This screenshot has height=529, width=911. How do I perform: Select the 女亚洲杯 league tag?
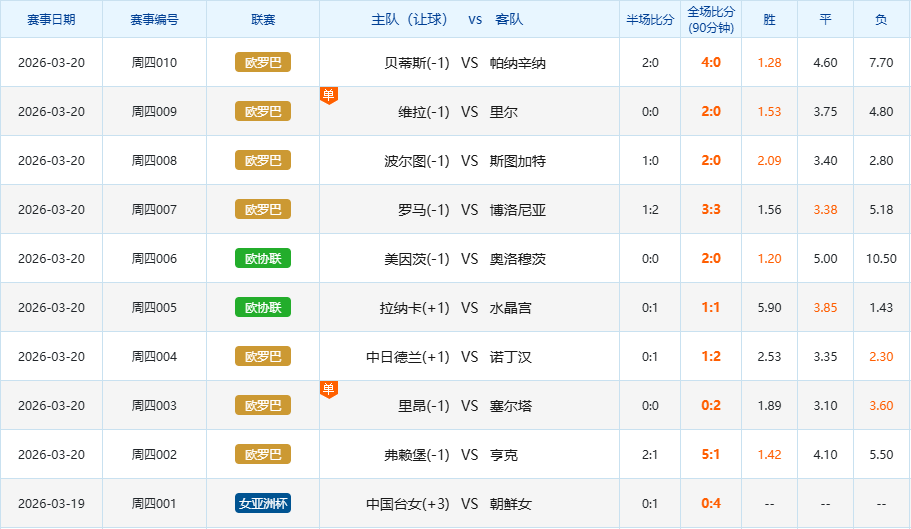pyautogui.click(x=263, y=503)
